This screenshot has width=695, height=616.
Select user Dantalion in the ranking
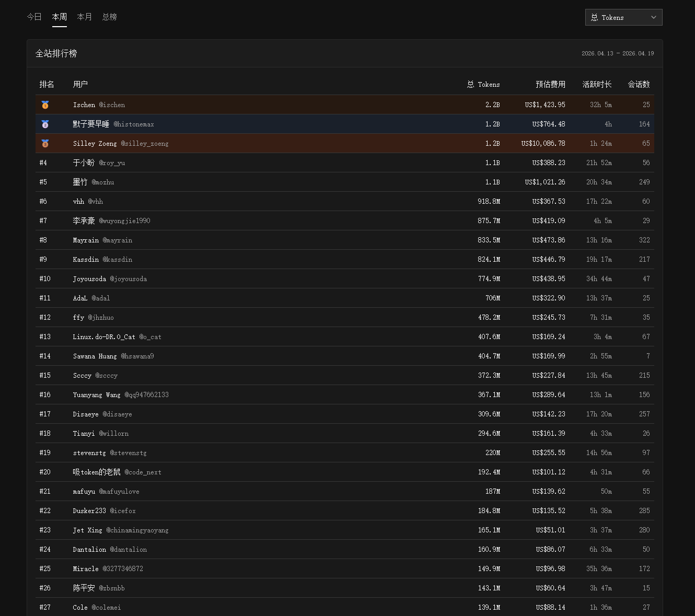click(x=110, y=550)
